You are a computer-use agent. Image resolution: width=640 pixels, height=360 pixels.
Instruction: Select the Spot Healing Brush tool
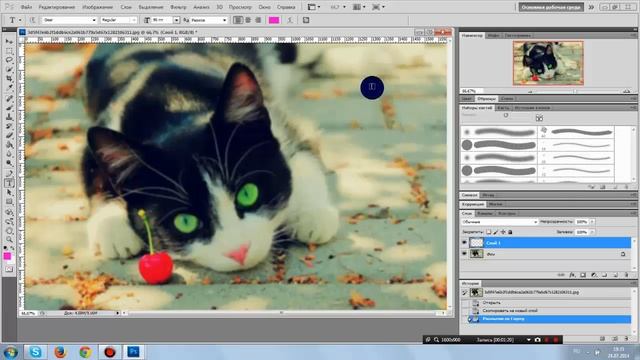click(x=9, y=99)
